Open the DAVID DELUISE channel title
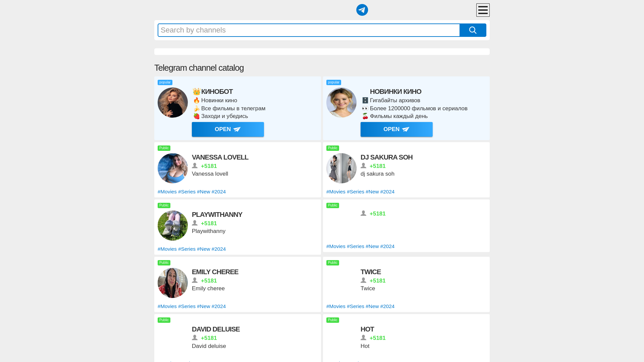 coord(216,329)
